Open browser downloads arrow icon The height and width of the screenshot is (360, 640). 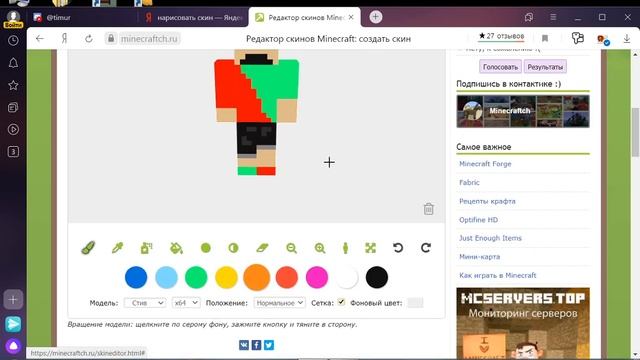tap(627, 38)
